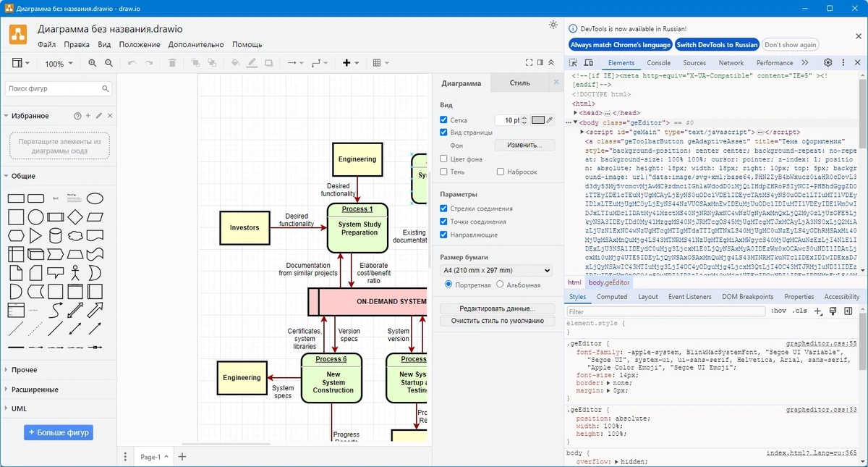Close the Избранное section with X
The width and height of the screenshot is (868, 467).
pyautogui.click(x=110, y=116)
